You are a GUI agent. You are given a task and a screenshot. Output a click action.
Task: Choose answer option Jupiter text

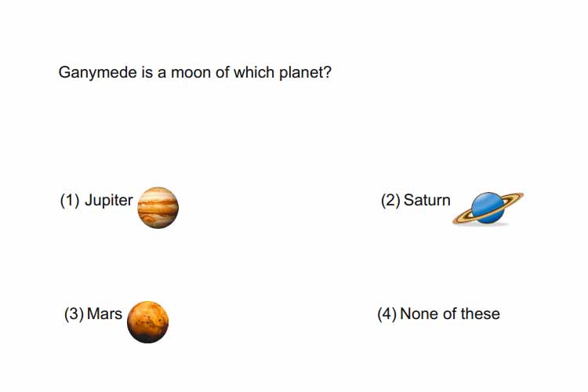tap(109, 201)
